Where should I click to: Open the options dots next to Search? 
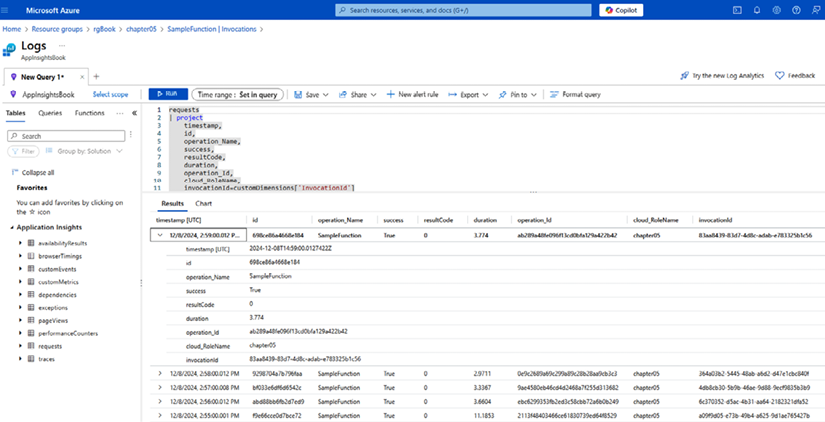click(x=130, y=135)
